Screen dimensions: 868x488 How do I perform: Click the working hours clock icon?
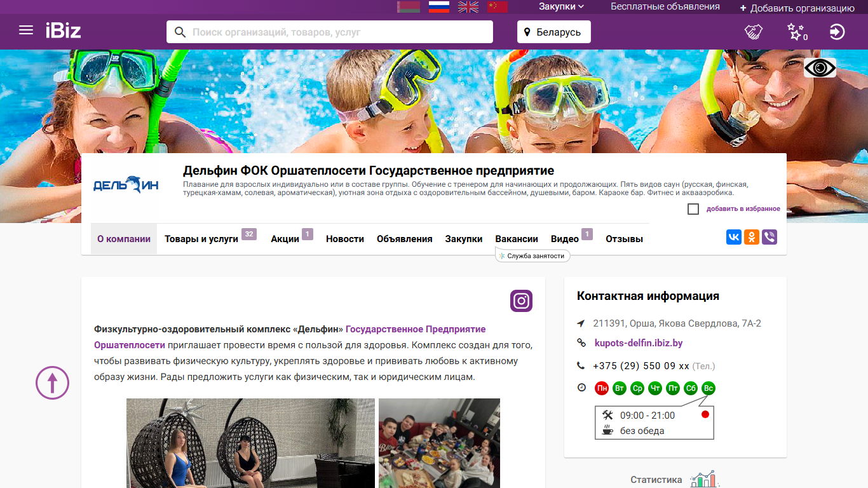[x=581, y=388]
